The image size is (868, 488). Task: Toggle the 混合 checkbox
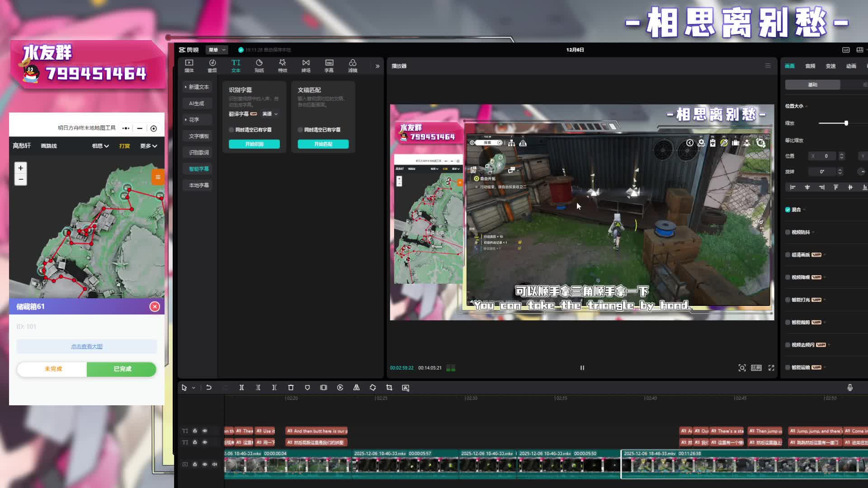(x=788, y=210)
